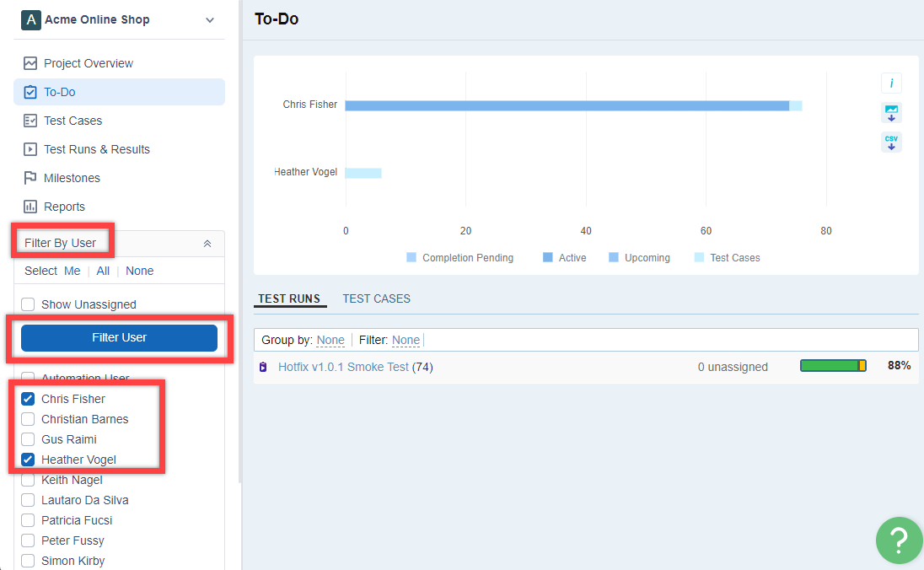Export chart data as CSV
This screenshot has width=924, height=570.
(x=891, y=142)
